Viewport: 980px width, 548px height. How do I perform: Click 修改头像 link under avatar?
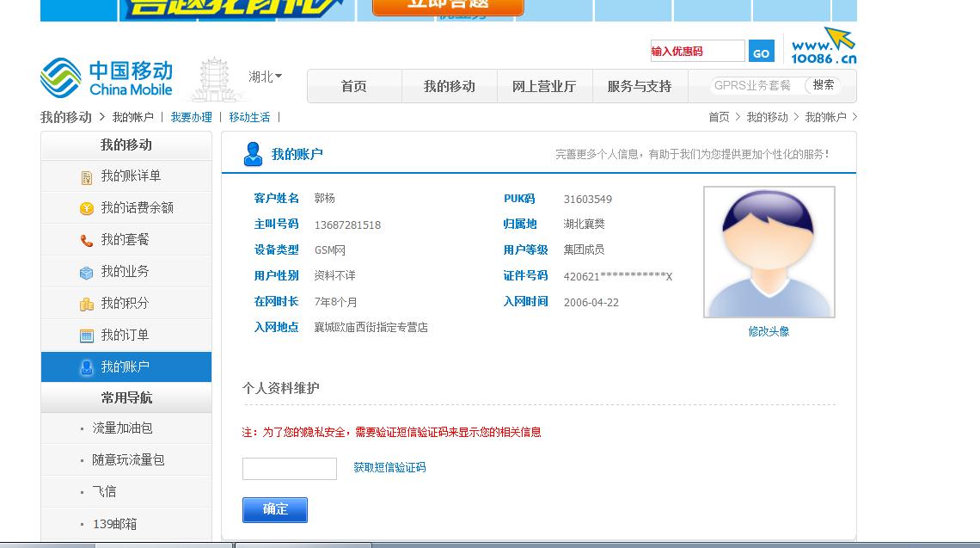tap(769, 331)
